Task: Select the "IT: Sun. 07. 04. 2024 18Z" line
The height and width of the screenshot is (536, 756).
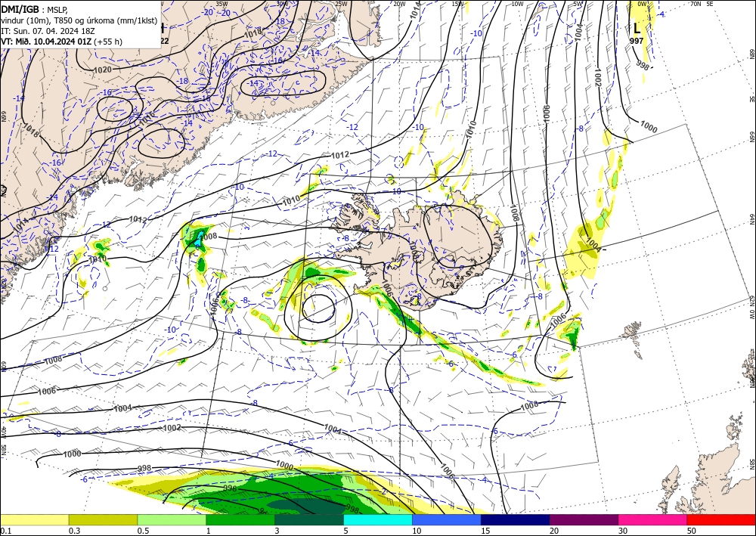Action: (48, 31)
